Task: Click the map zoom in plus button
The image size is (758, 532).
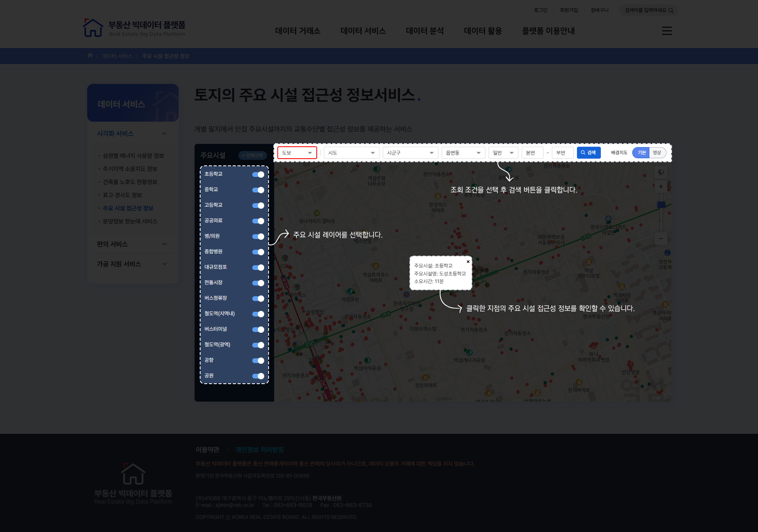Action: coord(661,186)
